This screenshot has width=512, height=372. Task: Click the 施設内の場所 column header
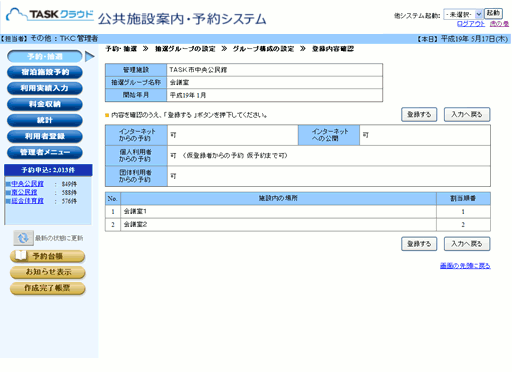278,198
